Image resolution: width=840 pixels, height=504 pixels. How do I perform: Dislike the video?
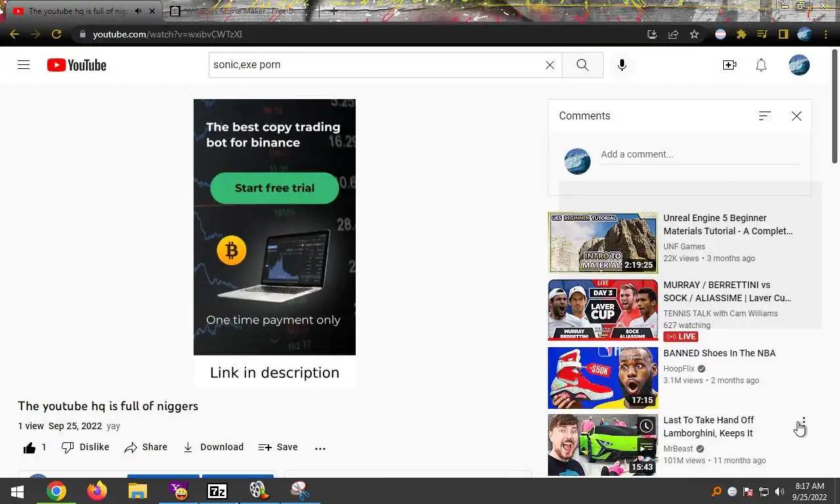tap(85, 447)
